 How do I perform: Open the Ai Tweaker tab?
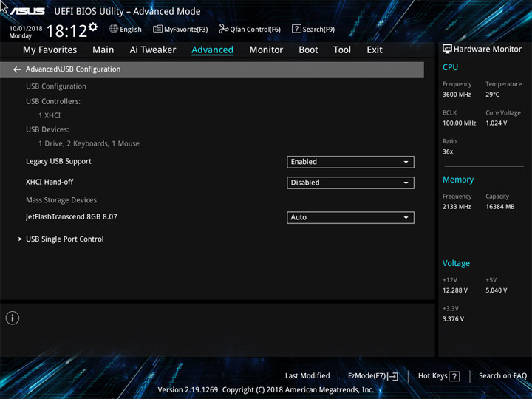pyautogui.click(x=153, y=50)
